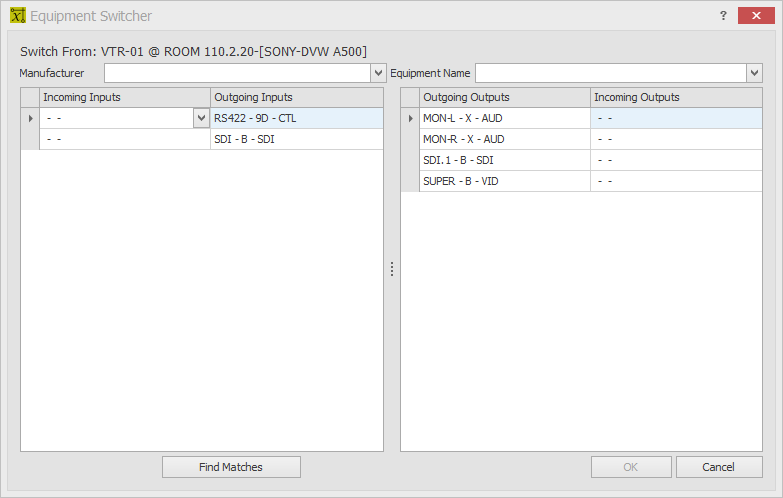
Task: Select the RS422 - 9D - CTL cell
Action: pyautogui.click(x=297, y=118)
